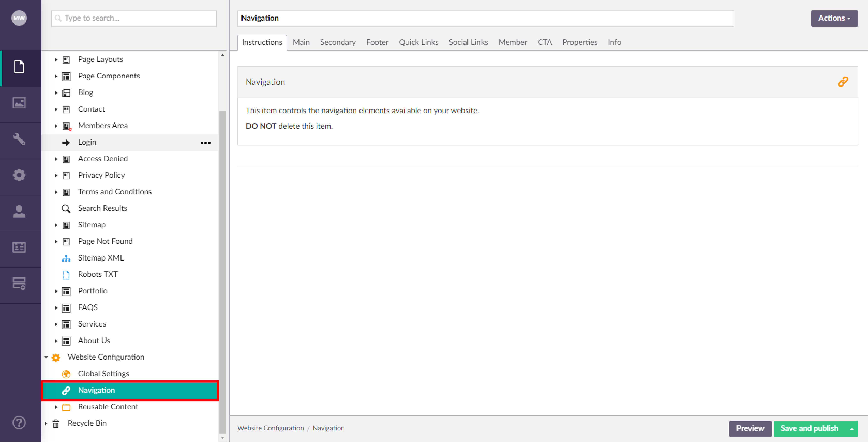The width and height of the screenshot is (868, 442).
Task: Open the Users section icon
Action: [x=19, y=211]
